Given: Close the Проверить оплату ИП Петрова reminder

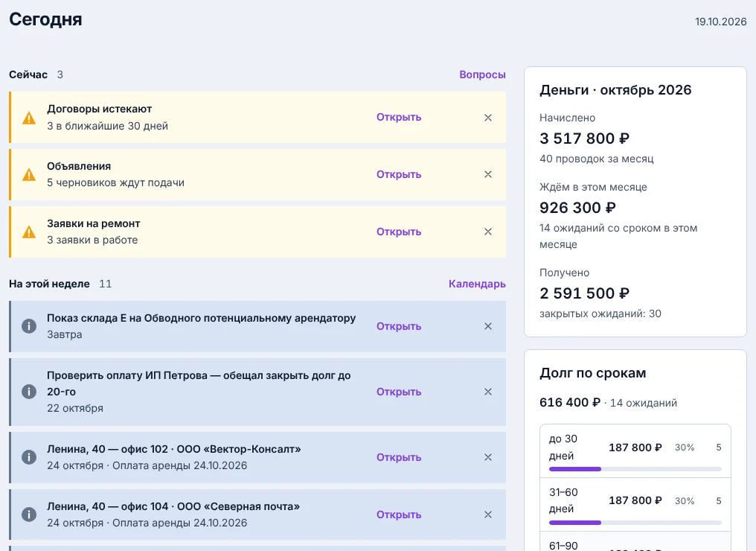Looking at the screenshot, I should click(x=488, y=392).
